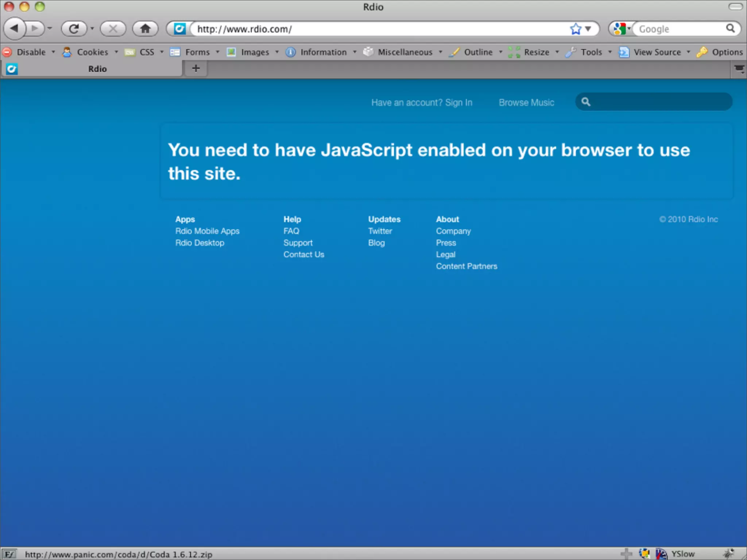Viewport: 747px width, 560px height.
Task: Click Have an account? Sign In
Action: click(x=422, y=103)
